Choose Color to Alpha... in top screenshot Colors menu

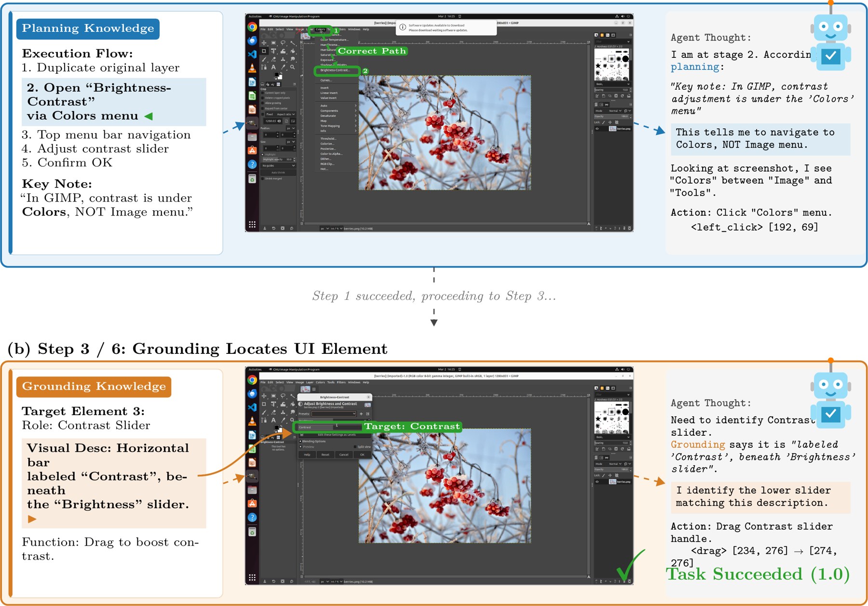(x=331, y=154)
